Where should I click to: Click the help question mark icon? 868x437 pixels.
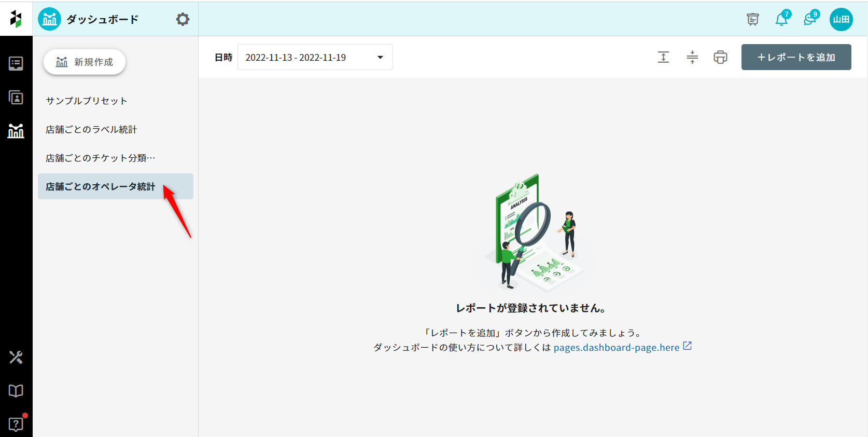click(x=16, y=424)
